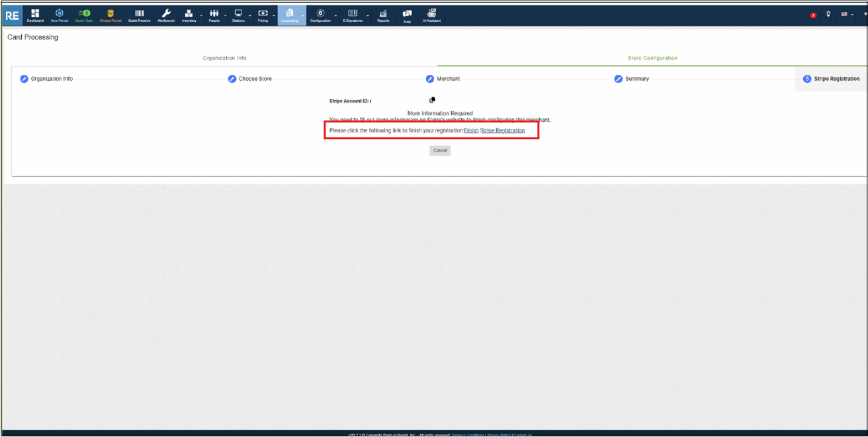
Task: Click the New Rental icon
Action: click(x=59, y=15)
